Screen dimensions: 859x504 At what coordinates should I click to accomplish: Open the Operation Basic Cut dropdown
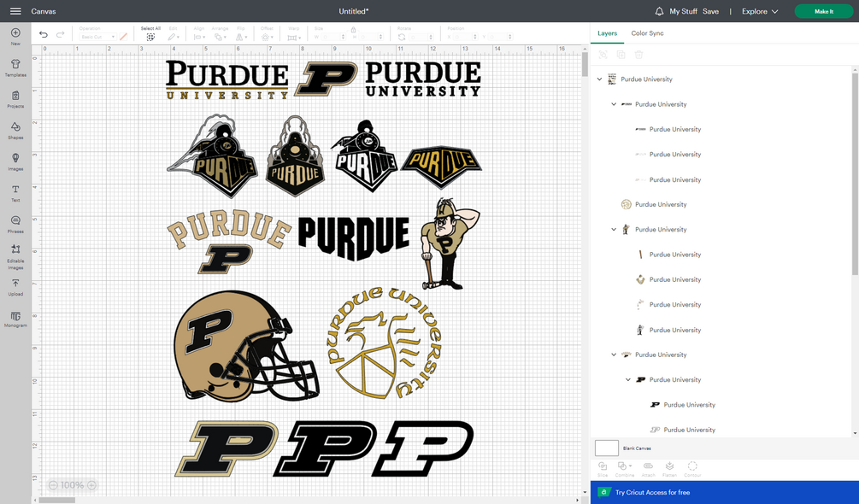tap(97, 37)
